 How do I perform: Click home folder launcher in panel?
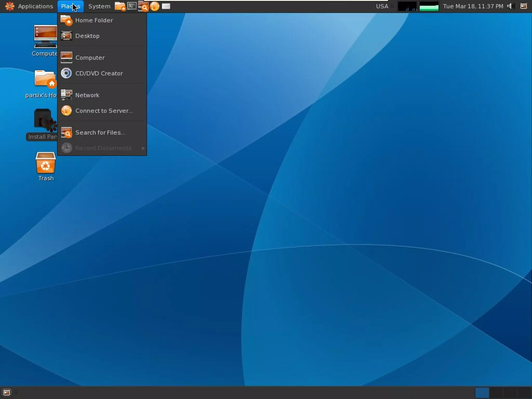coord(120,6)
